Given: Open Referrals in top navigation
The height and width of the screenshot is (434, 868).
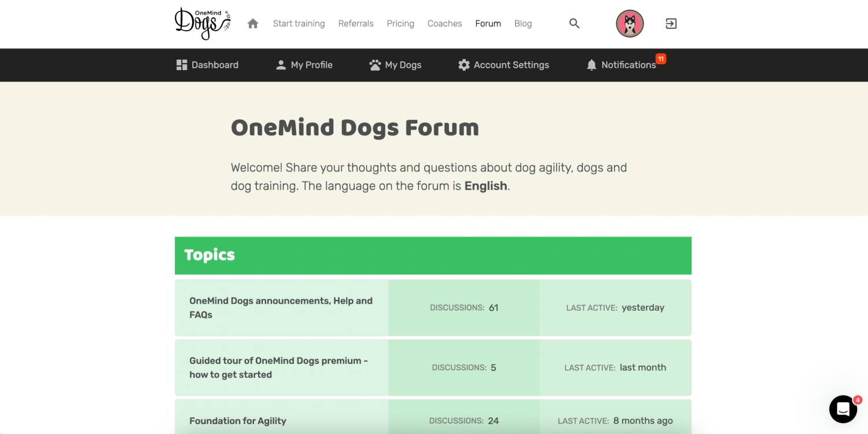Looking at the screenshot, I should (356, 24).
